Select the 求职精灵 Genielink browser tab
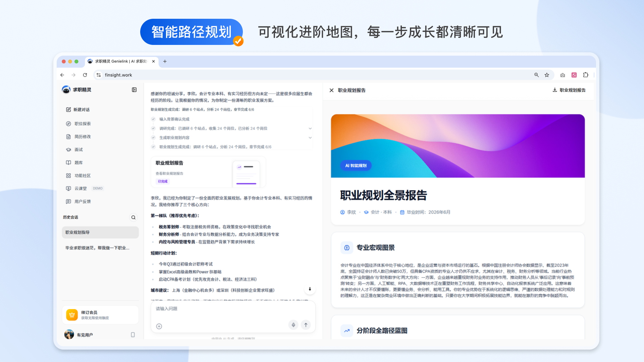Screen dimensions: 644x362 coord(121,61)
